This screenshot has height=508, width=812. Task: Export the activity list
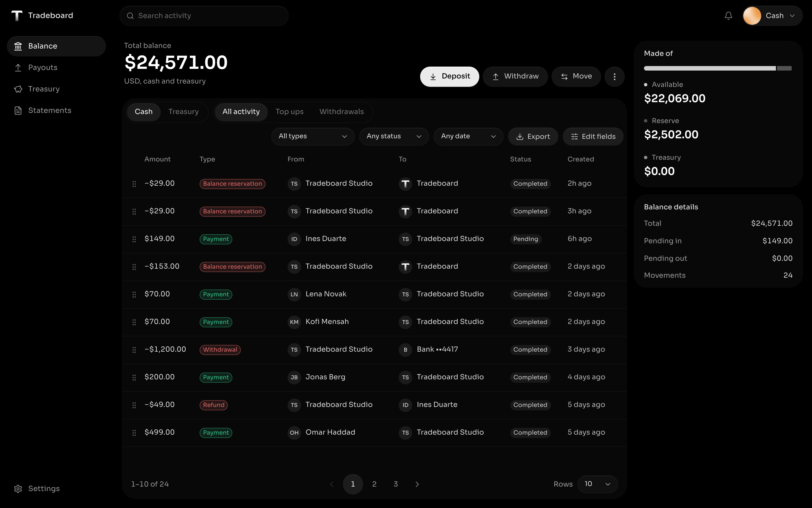coord(533,136)
